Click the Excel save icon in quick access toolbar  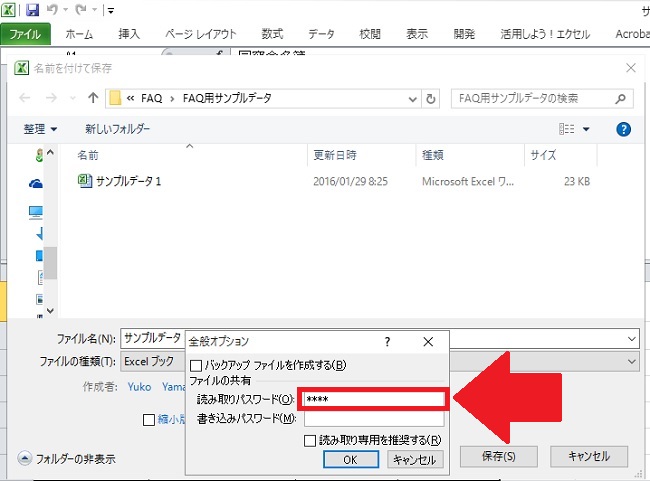coord(32,10)
